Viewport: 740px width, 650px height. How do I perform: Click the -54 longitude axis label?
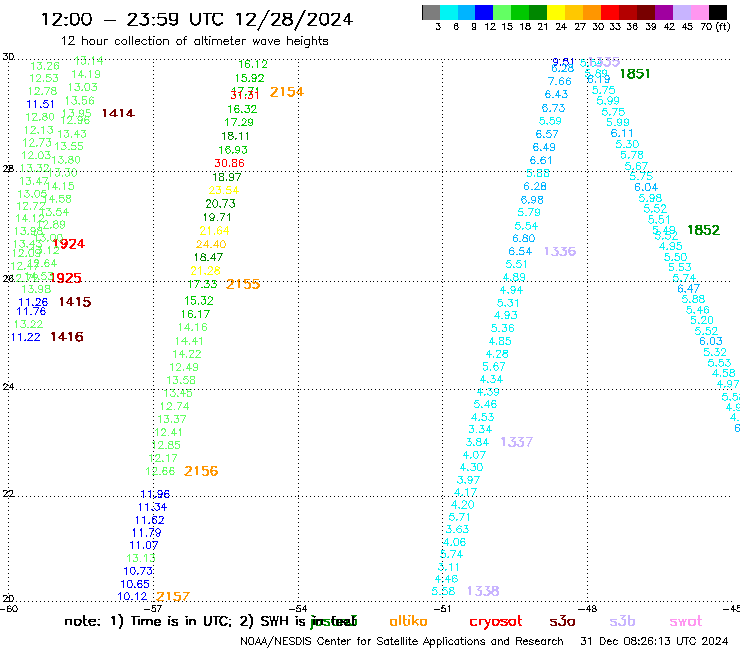299,609
